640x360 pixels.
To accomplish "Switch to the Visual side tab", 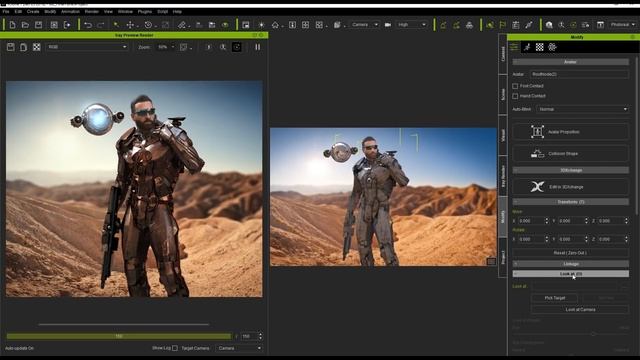I will click(503, 136).
